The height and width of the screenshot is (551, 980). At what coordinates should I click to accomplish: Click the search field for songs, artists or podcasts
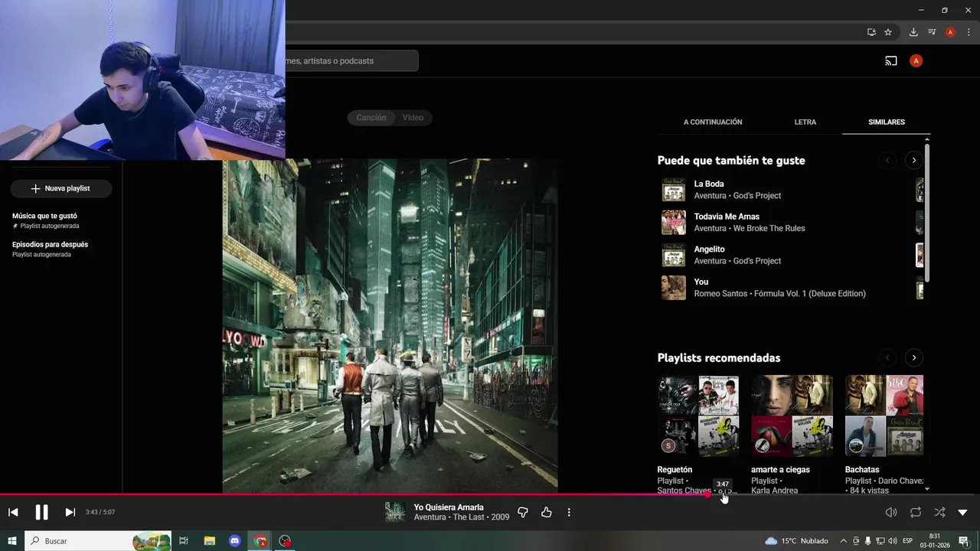point(351,60)
